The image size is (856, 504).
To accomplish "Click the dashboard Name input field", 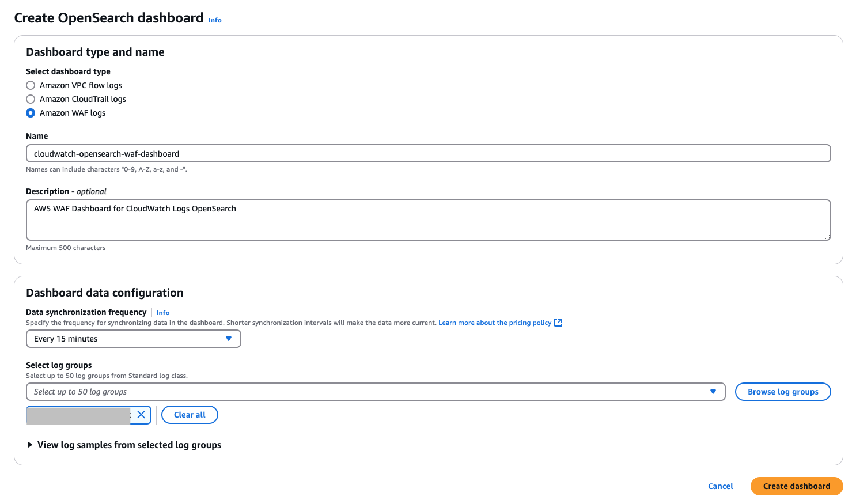I will [428, 154].
